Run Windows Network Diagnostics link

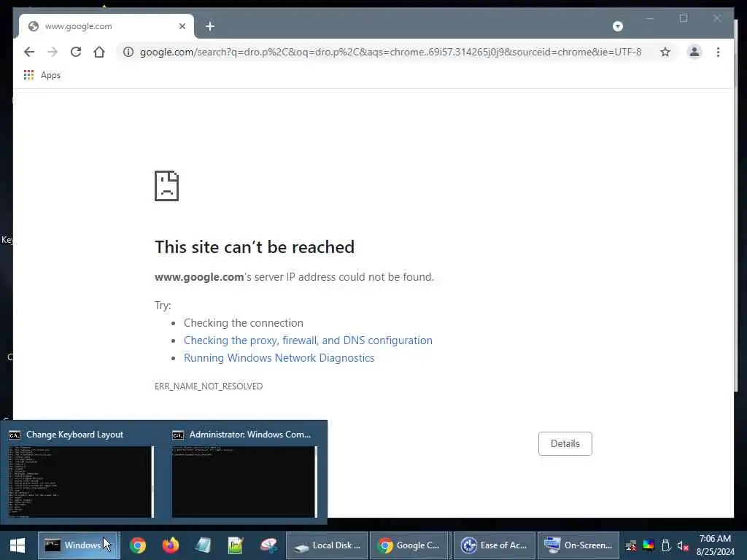click(279, 358)
